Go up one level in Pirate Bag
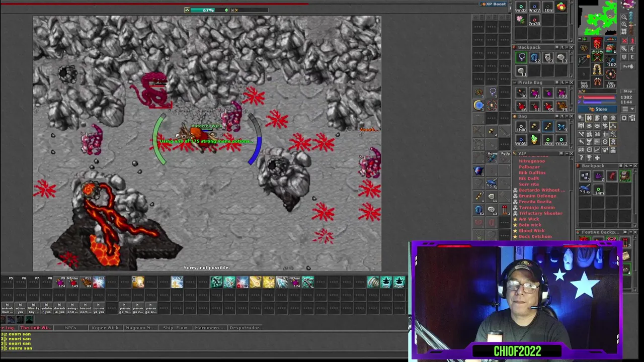 coord(562,82)
